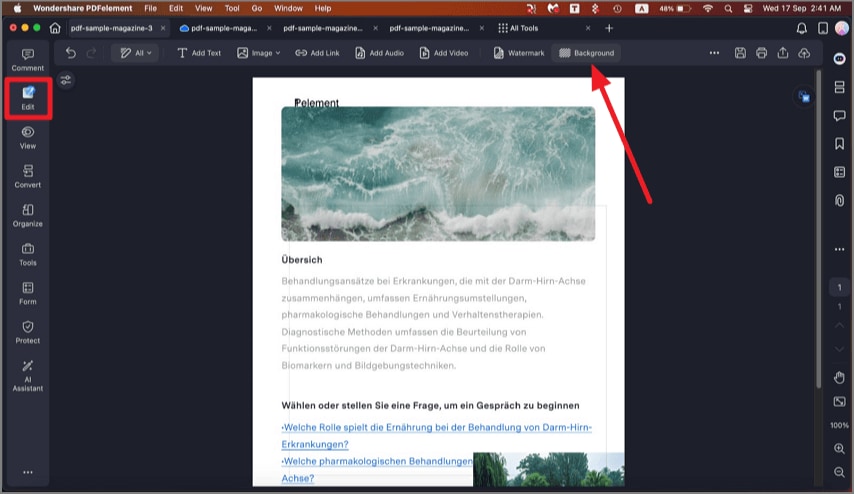This screenshot has height=494, width=854.
Task: Open the Comment panel in sidebar
Action: [28, 60]
